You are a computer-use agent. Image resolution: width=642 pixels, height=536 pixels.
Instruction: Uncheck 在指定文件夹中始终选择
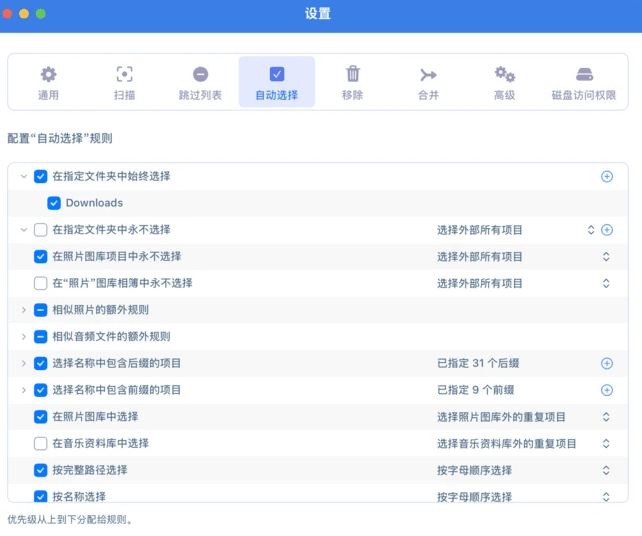(41, 176)
